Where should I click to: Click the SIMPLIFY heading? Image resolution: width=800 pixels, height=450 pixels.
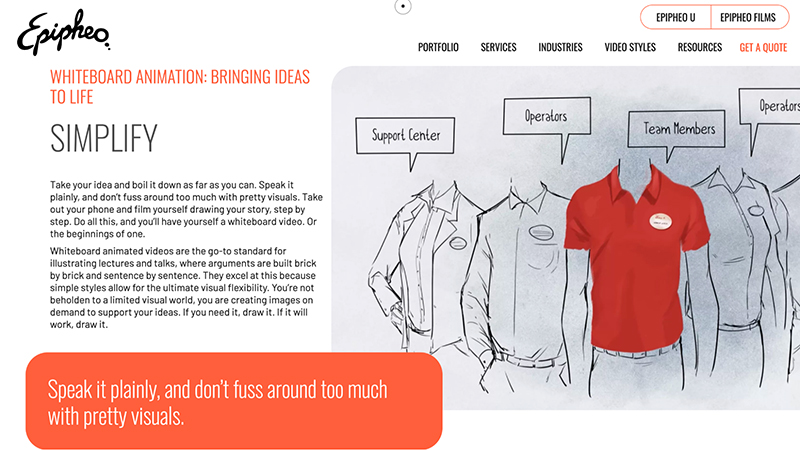point(104,138)
